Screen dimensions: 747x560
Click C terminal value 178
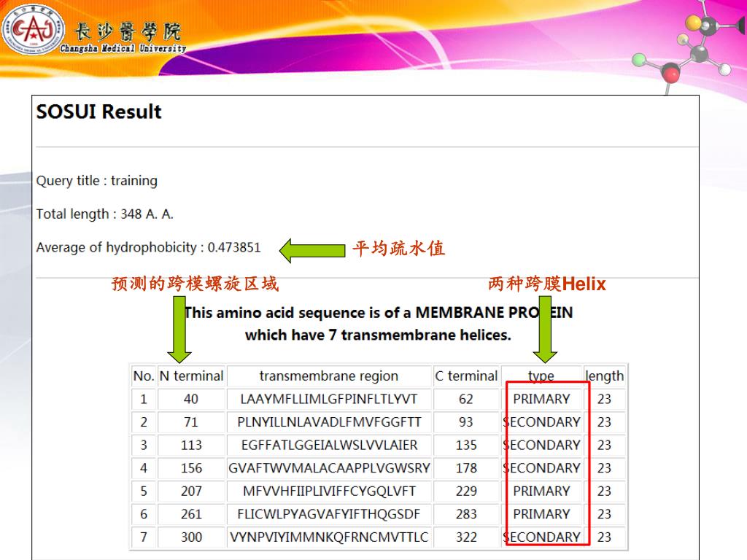coord(466,468)
